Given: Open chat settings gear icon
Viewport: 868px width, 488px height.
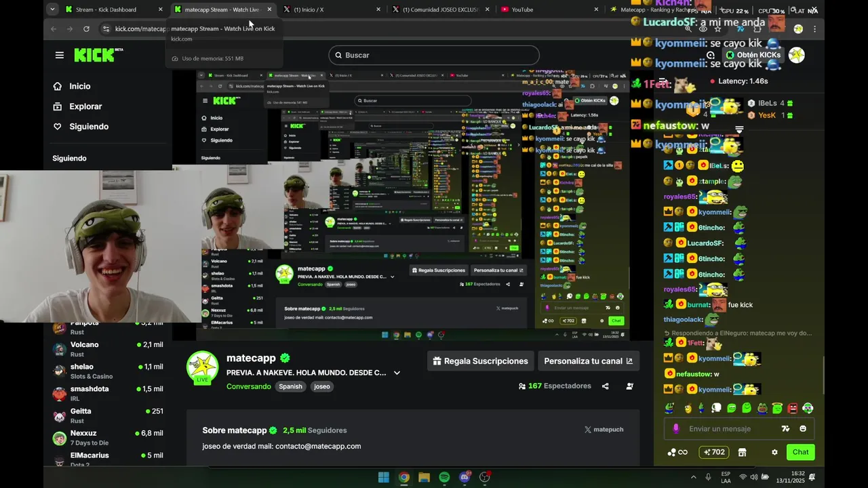Looking at the screenshot, I should point(774,452).
